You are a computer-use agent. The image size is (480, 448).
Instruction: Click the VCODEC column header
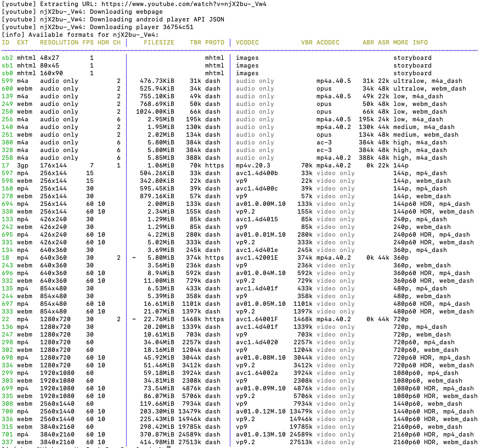coord(247,42)
